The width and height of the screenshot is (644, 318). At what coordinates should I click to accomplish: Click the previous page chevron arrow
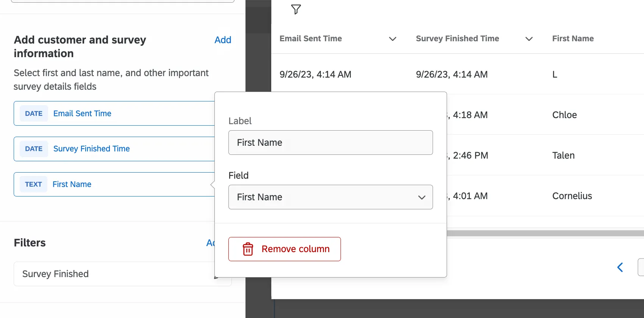point(620,267)
